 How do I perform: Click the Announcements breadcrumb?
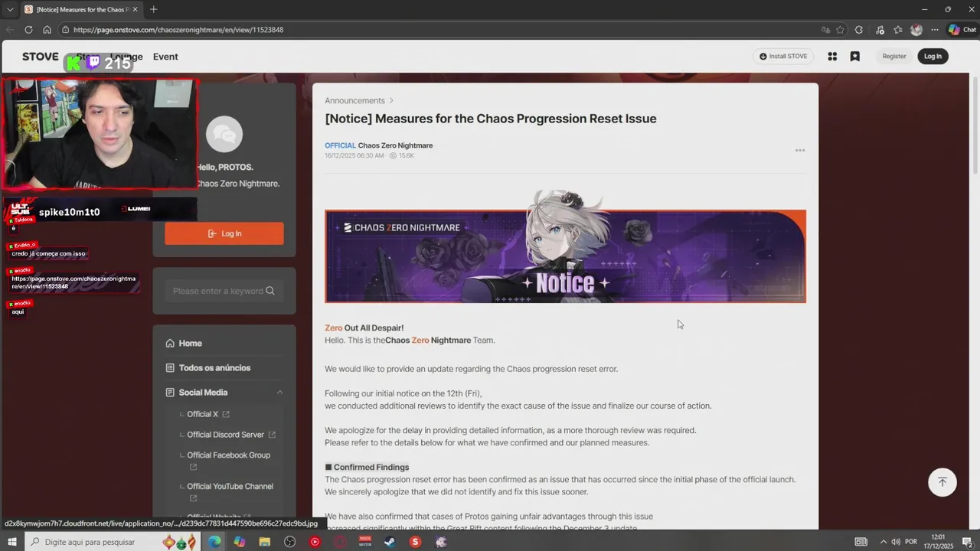pyautogui.click(x=354, y=100)
